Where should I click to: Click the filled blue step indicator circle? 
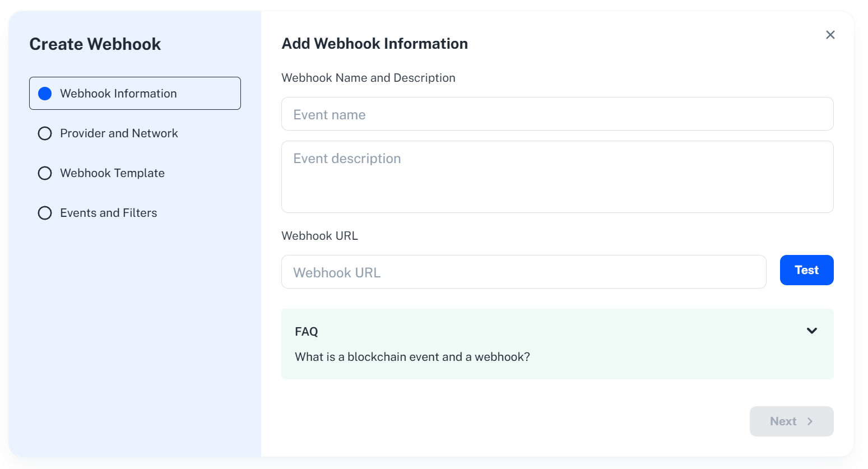click(45, 93)
